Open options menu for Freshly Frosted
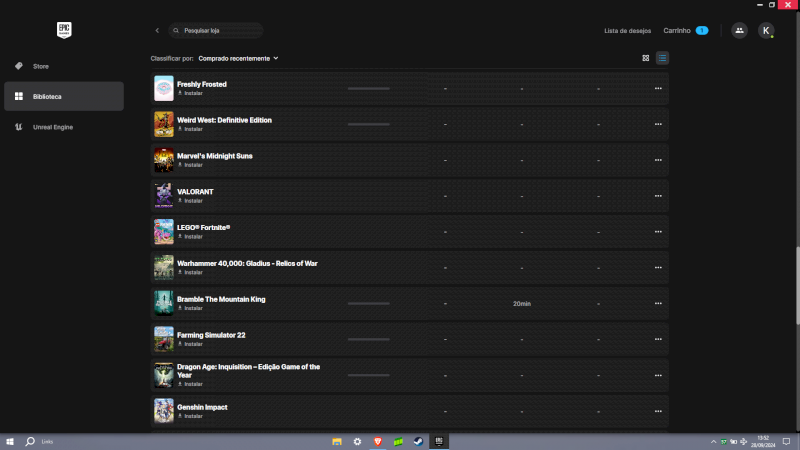The image size is (800, 450). (x=658, y=89)
